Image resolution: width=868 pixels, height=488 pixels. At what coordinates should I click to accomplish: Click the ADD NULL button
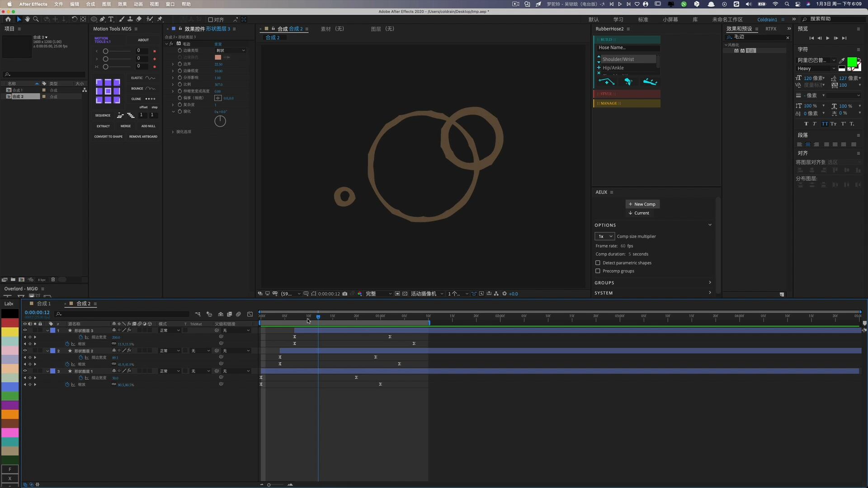click(x=148, y=126)
